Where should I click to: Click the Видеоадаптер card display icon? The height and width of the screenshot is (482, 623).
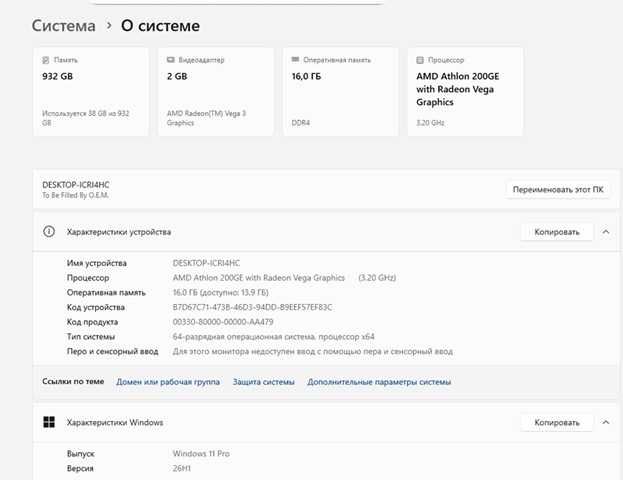tap(170, 60)
